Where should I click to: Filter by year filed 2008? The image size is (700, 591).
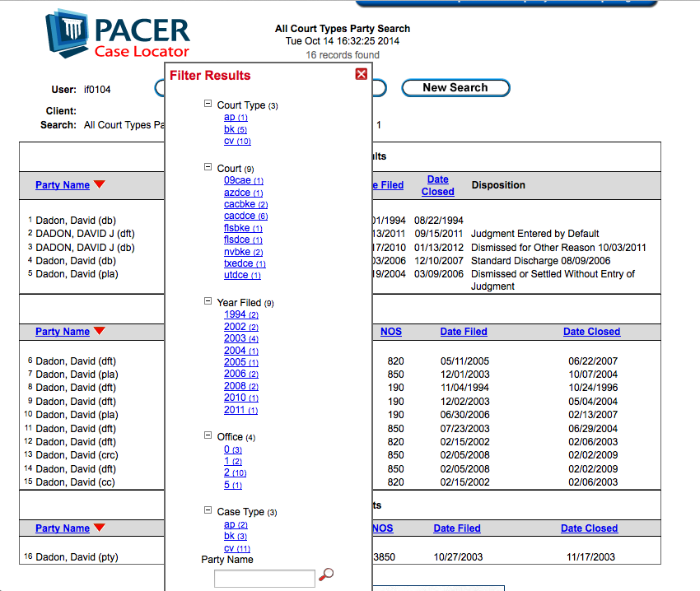point(241,386)
